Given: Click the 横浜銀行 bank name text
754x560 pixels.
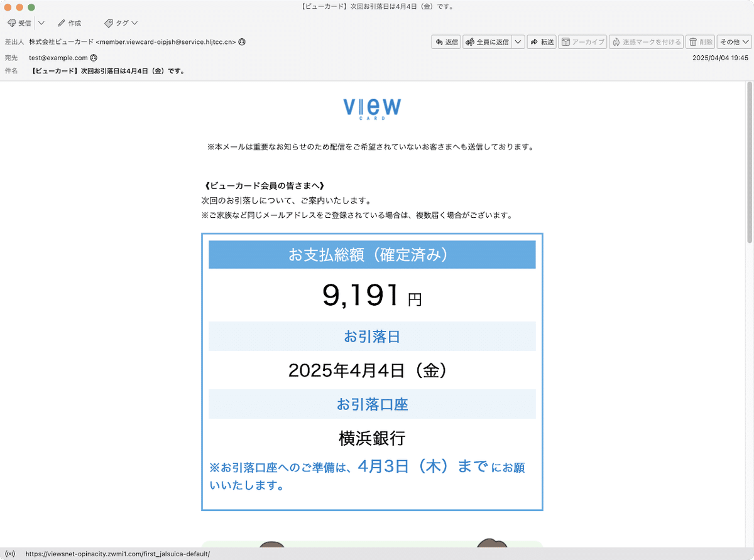Looking at the screenshot, I should 372,438.
